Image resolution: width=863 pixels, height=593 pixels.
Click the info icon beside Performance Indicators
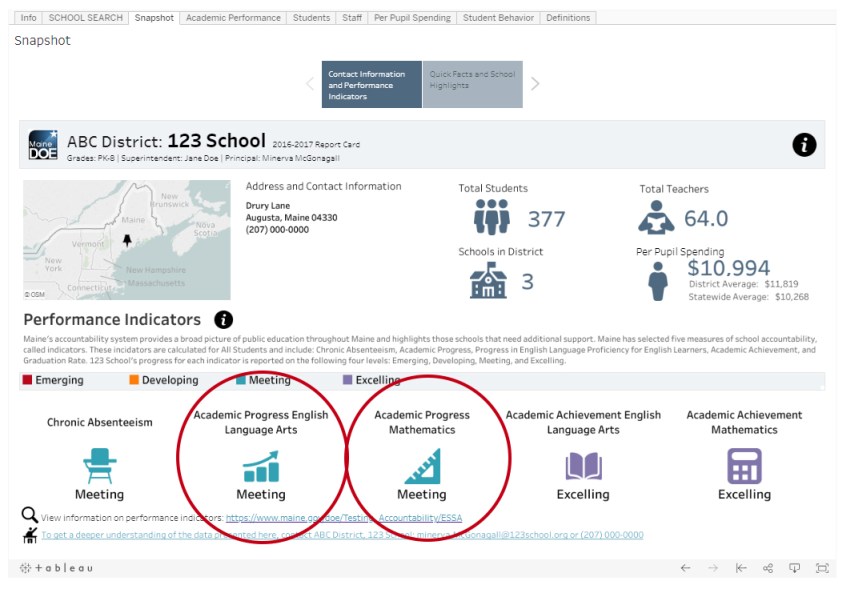224,320
